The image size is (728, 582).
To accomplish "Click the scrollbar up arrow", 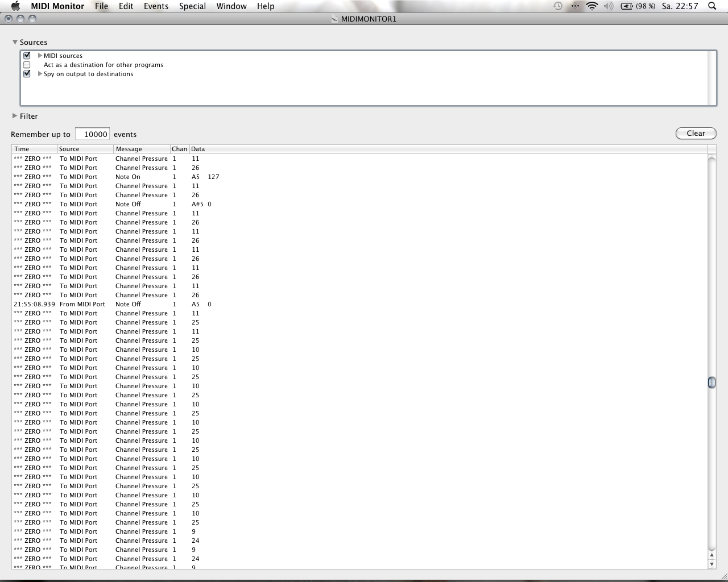I will click(x=712, y=555).
